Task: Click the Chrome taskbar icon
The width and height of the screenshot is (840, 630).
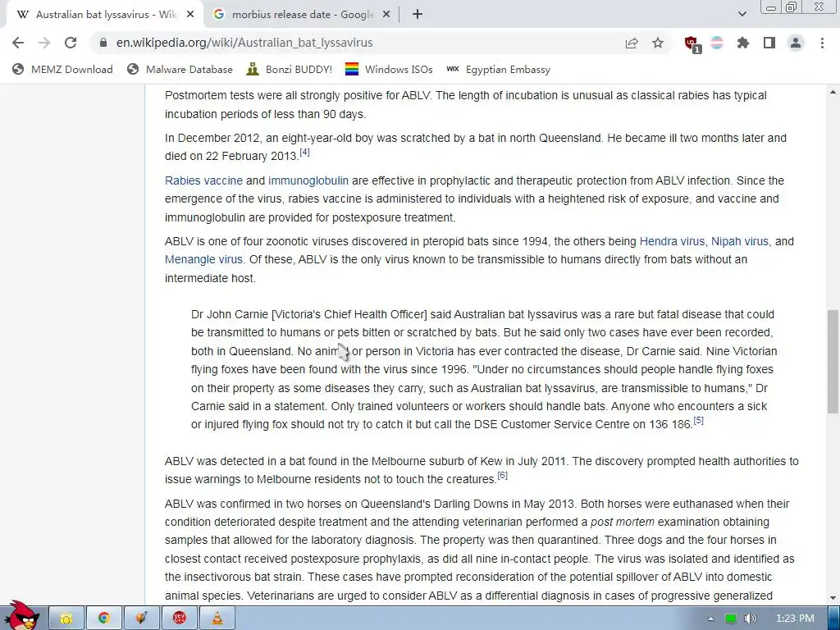Action: (x=104, y=619)
